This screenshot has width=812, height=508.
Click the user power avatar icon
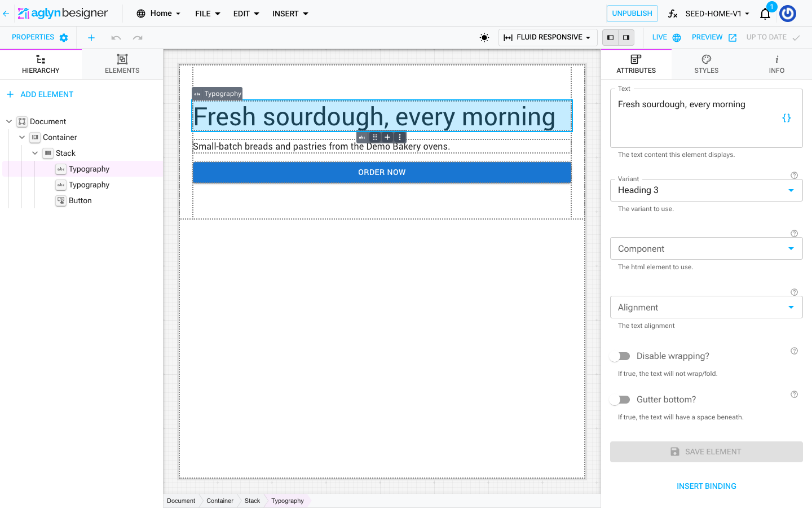click(x=788, y=14)
